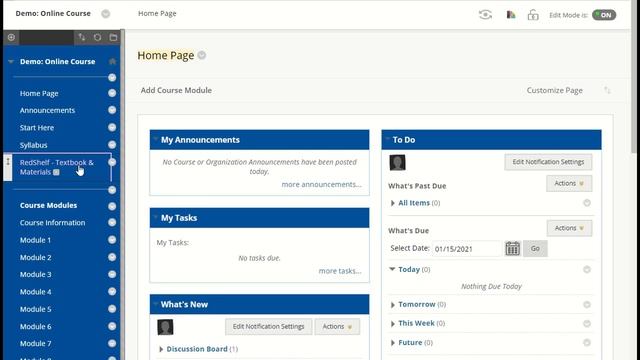Viewport: 640px width, 360px height.
Task: Open Start Here in course menu
Action: [37, 128]
